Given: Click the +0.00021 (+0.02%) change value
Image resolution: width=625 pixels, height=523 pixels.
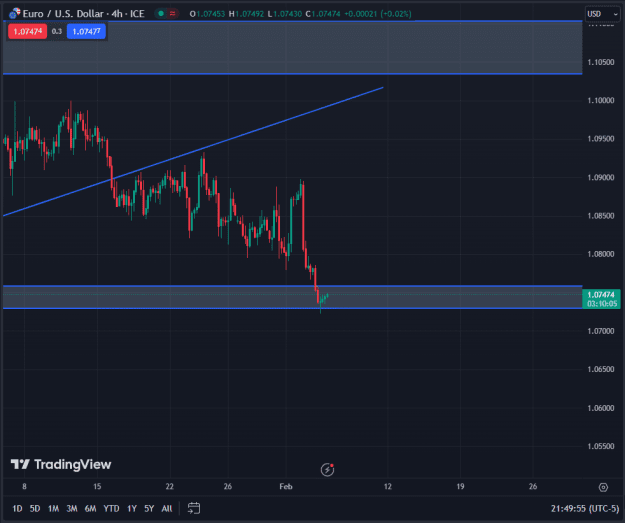Looking at the screenshot, I should (378, 14).
